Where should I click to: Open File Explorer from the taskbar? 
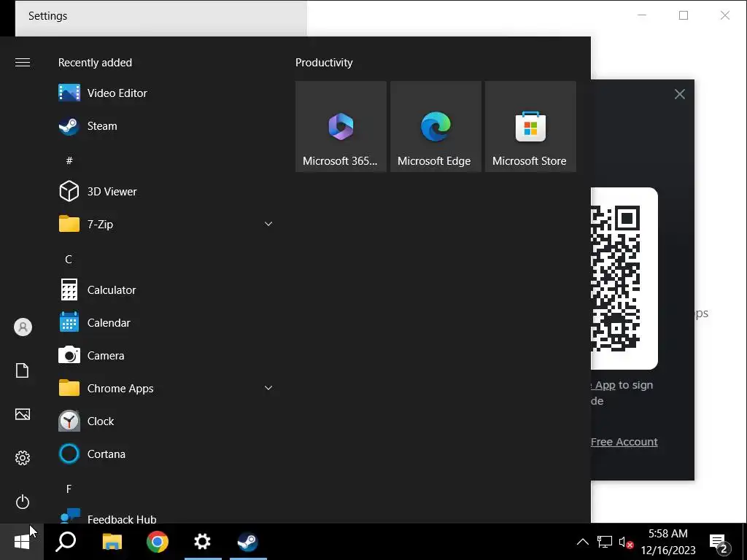click(x=112, y=542)
